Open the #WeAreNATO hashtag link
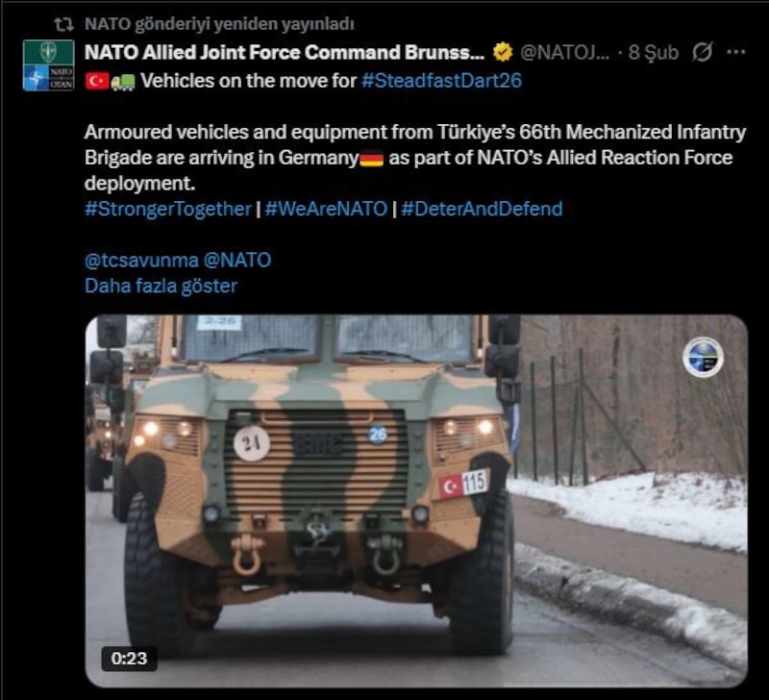Image resolution: width=769 pixels, height=700 pixels. (x=326, y=209)
